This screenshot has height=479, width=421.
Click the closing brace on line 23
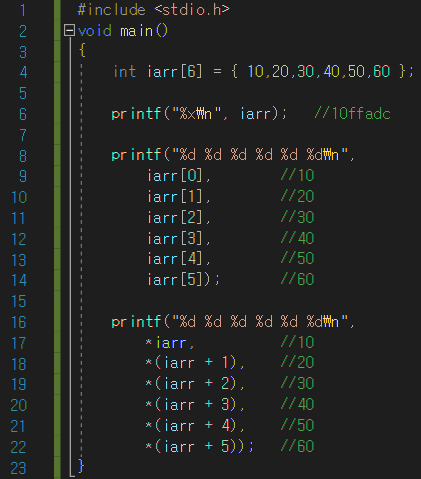click(x=81, y=466)
